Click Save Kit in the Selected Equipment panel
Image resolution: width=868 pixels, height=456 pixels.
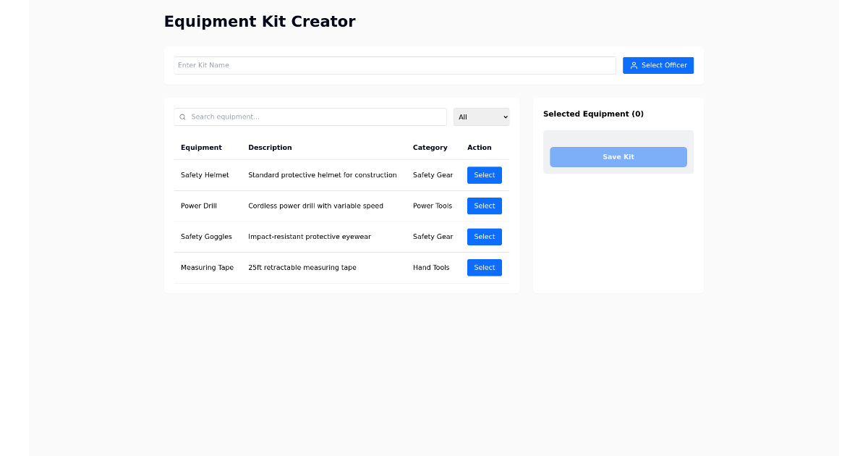point(618,156)
